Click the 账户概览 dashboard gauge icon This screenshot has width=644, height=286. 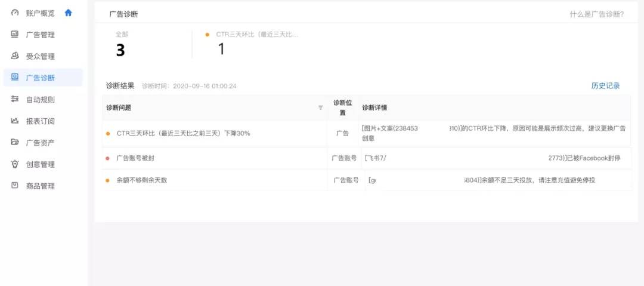tap(15, 13)
